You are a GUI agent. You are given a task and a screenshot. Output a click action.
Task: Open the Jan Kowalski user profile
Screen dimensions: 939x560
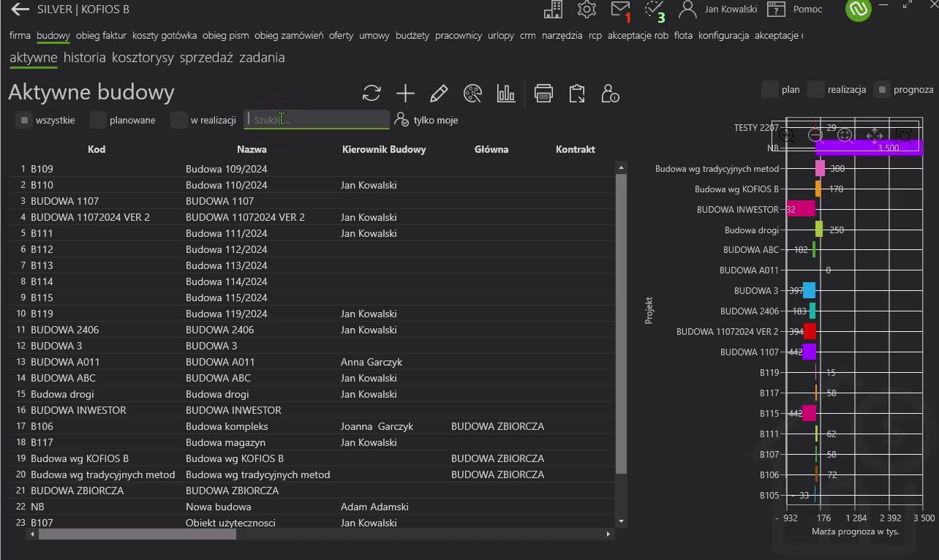point(718,10)
